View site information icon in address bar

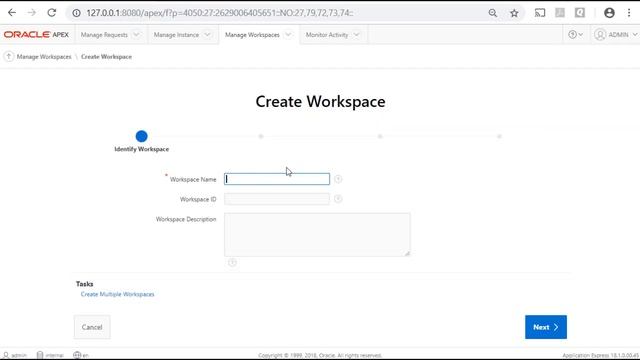76,13
